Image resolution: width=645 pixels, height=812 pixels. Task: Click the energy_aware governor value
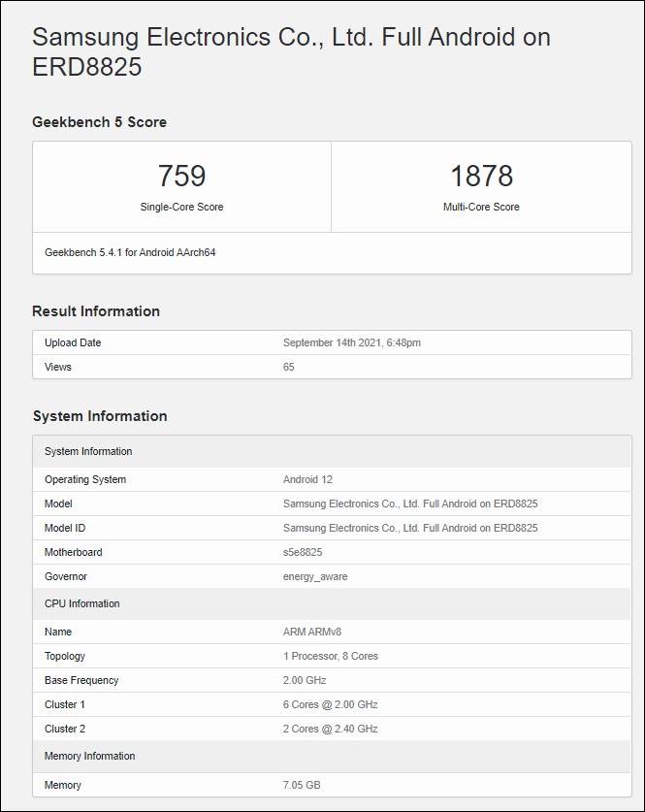click(x=315, y=577)
